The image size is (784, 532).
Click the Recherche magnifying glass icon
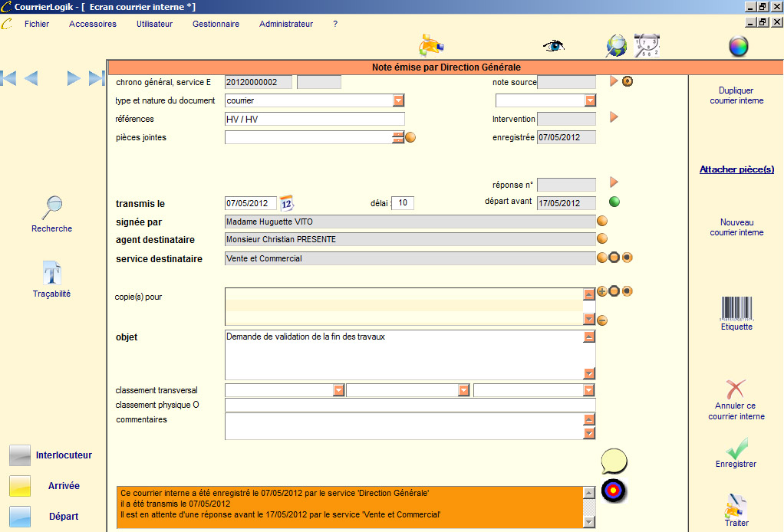point(52,208)
